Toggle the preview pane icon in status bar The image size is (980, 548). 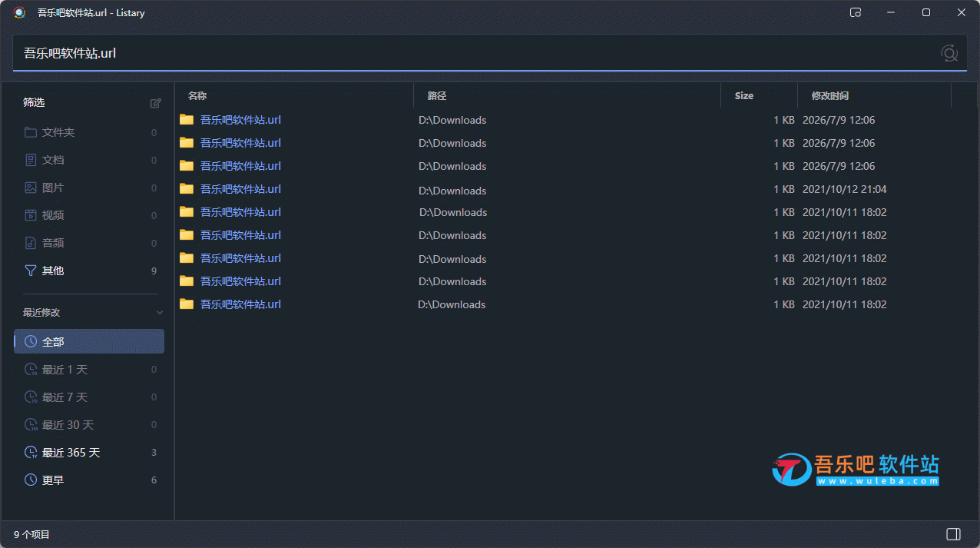953,534
